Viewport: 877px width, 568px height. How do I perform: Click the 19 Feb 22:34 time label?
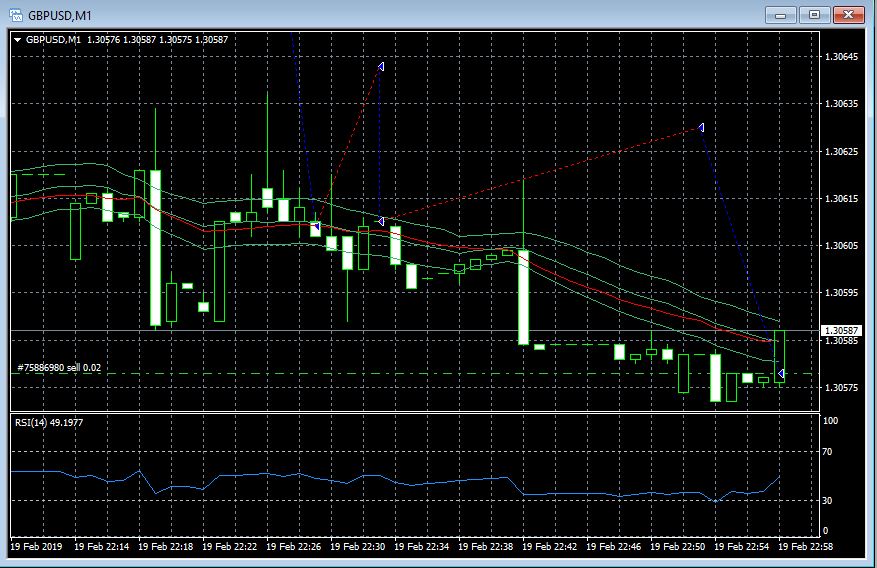pos(421,546)
